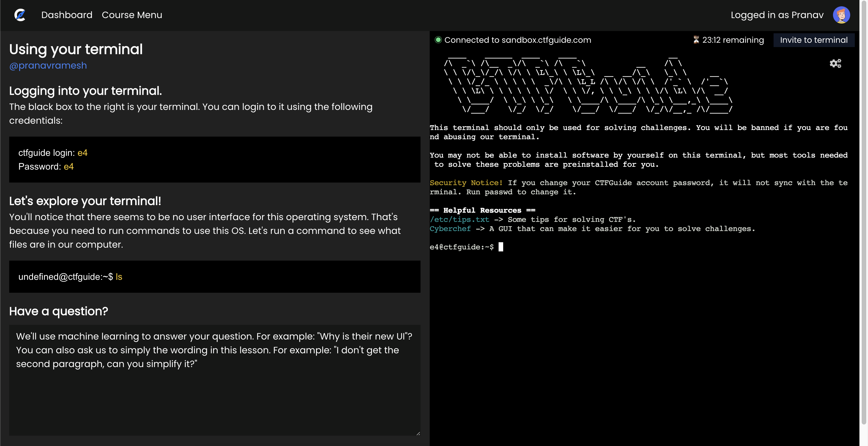The width and height of the screenshot is (868, 446).
Task: Click the green connection status dot
Action: pos(438,40)
